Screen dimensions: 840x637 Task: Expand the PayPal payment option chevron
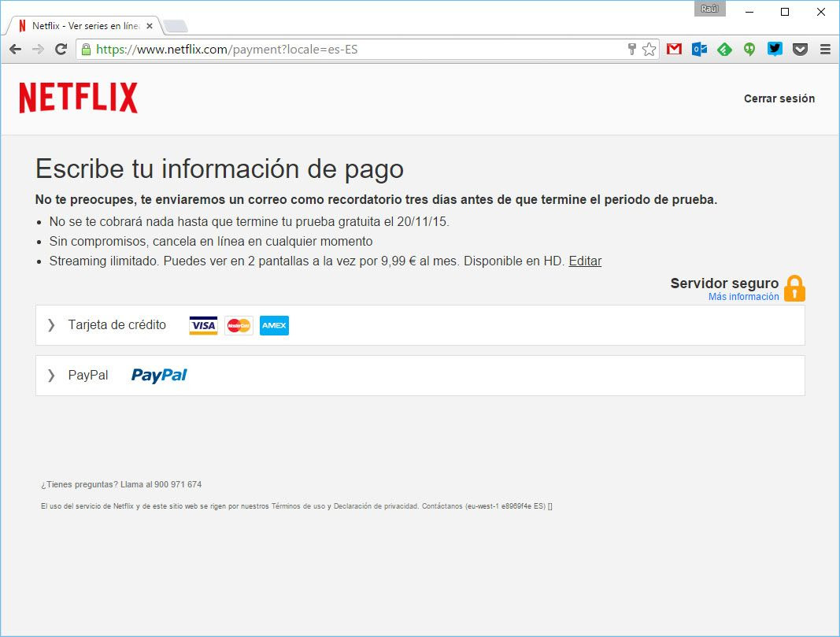point(51,376)
